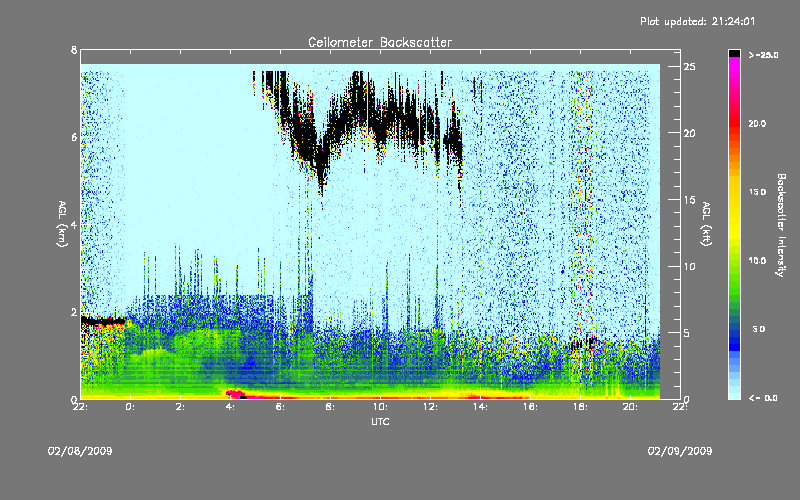Click the left 'AGL (km)' axis label
This screenshot has height=500, width=800.
pos(62,224)
